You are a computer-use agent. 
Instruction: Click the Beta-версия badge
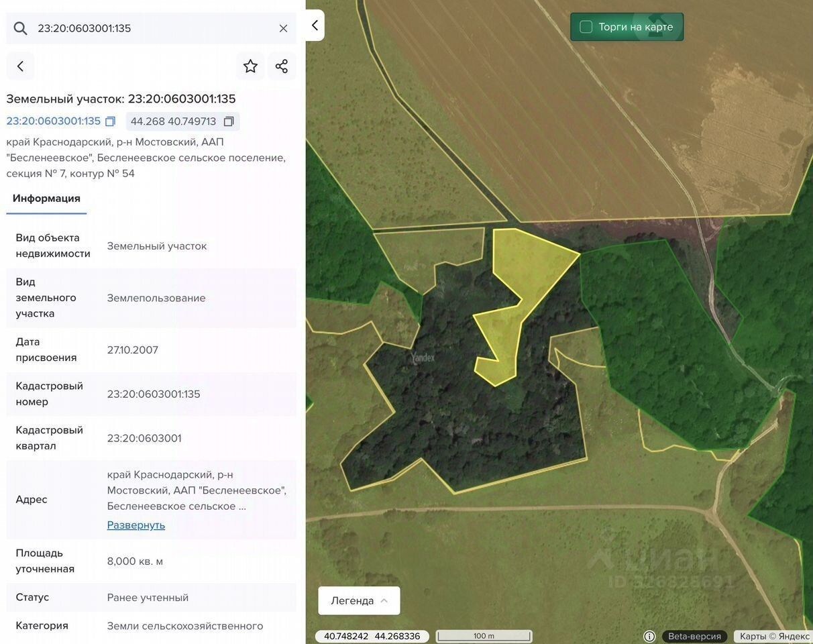click(x=694, y=636)
